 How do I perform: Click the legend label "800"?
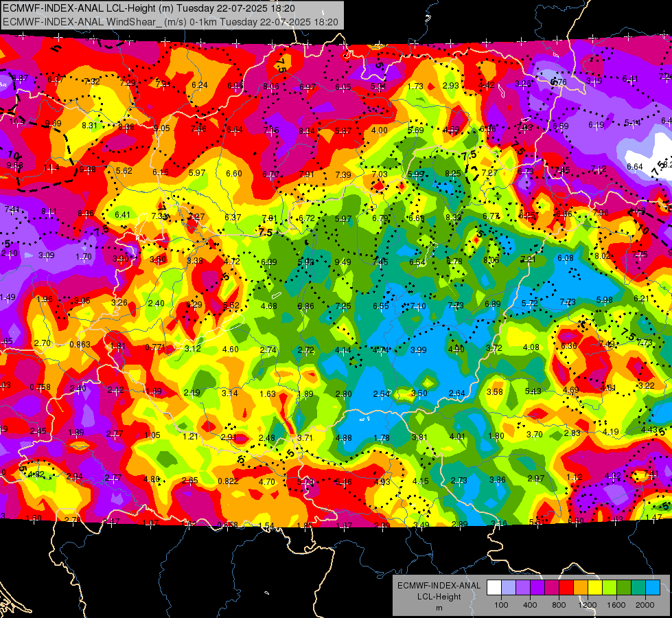coord(559,605)
